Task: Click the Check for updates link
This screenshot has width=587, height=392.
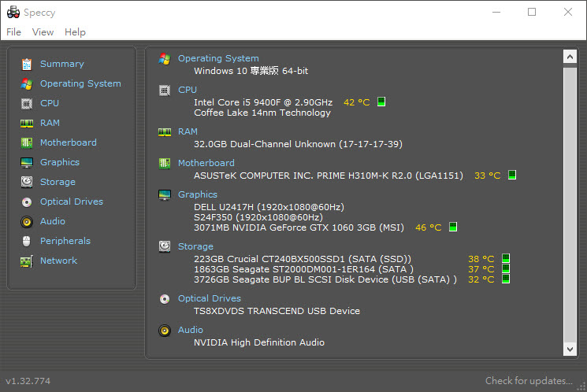Action: click(529, 381)
